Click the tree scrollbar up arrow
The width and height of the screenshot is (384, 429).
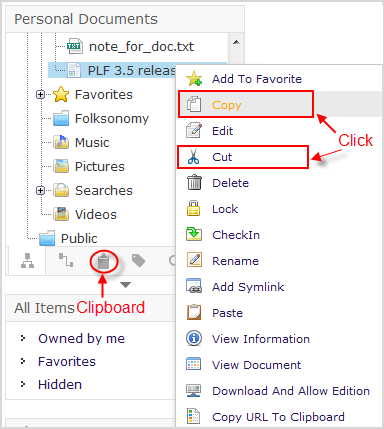236,42
